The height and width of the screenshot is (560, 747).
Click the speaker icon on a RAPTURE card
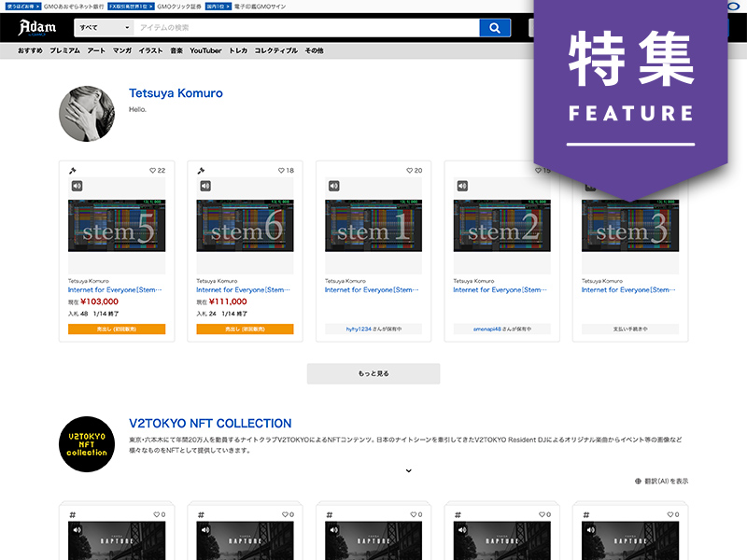76,530
